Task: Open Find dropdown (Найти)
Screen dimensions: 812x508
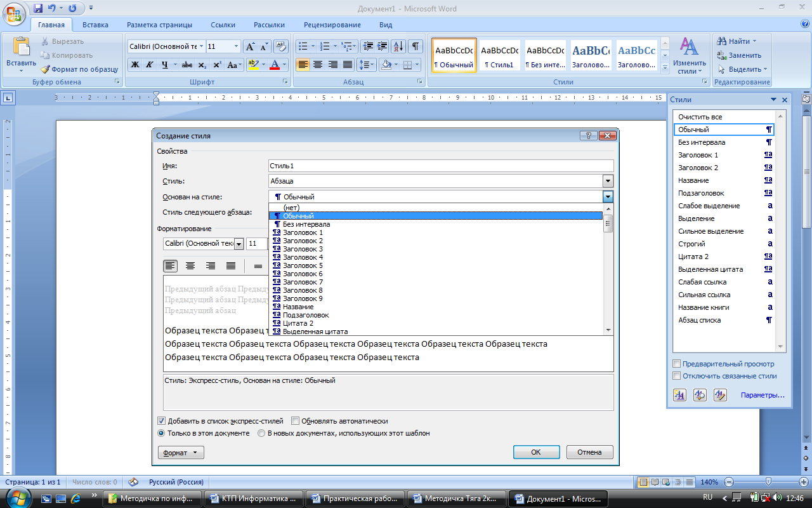Action: (737, 41)
